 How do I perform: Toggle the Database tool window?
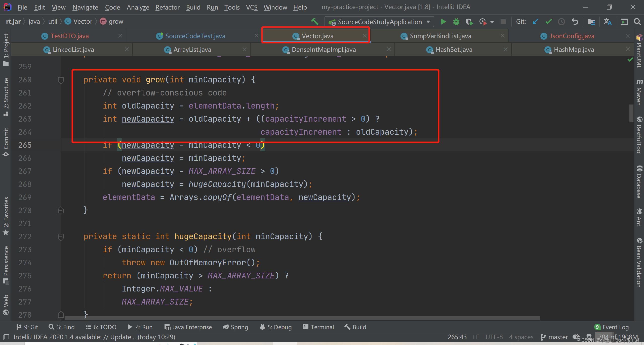(639, 182)
